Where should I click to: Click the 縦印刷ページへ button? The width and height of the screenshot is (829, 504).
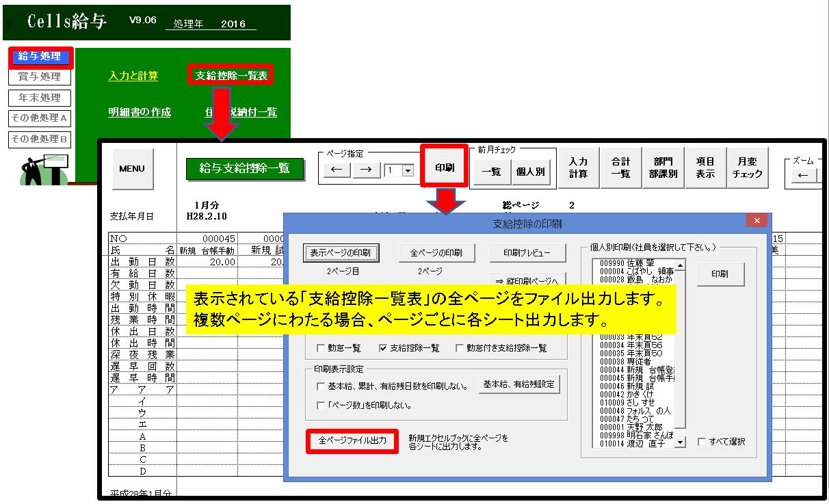pos(528,280)
